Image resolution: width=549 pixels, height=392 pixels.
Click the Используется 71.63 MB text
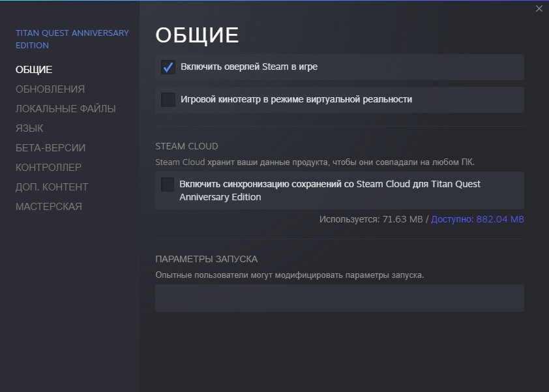pyautogui.click(x=371, y=220)
